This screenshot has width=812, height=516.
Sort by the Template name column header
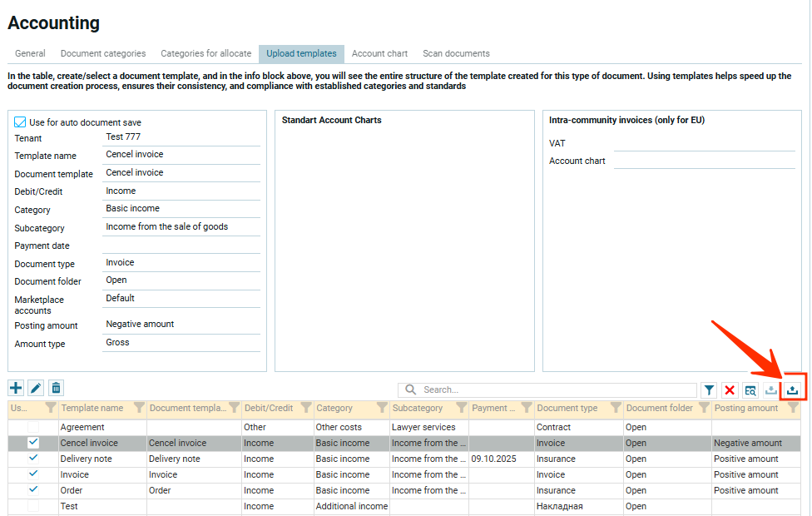pyautogui.click(x=92, y=408)
